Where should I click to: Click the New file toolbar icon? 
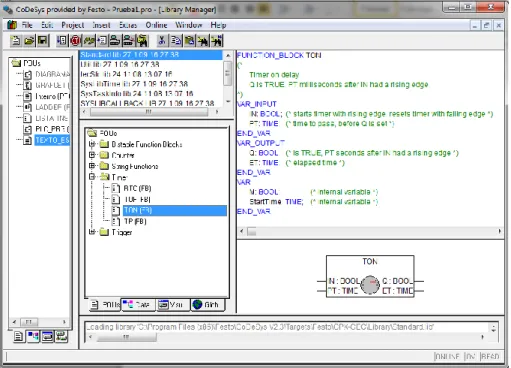15,41
